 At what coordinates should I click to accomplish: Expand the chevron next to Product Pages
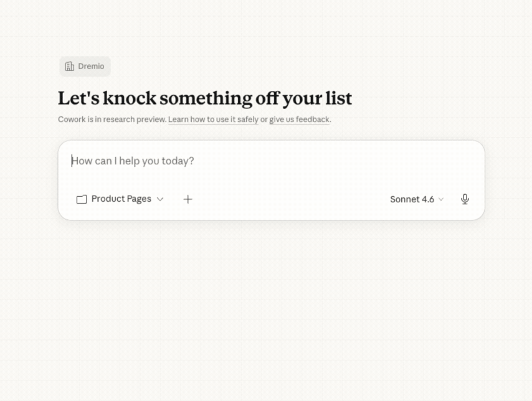pos(160,199)
